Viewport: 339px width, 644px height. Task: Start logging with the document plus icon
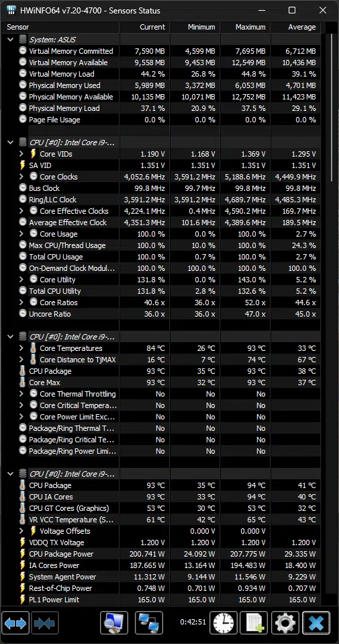pos(254,623)
